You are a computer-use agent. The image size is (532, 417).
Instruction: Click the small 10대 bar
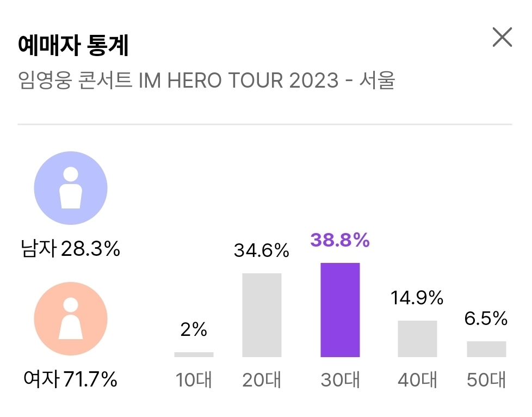(x=193, y=354)
